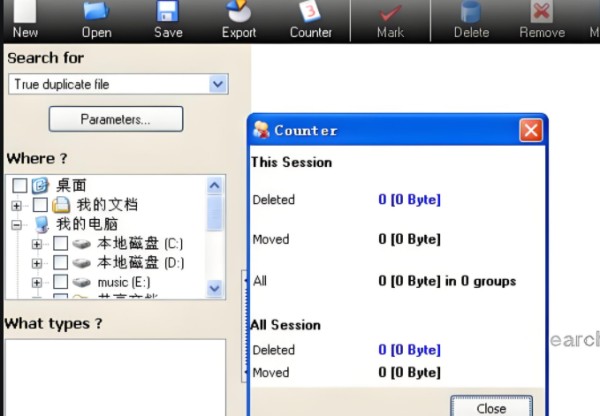The width and height of the screenshot is (600, 416).
Task: Close the Counter dialog with red X
Action: tap(531, 130)
